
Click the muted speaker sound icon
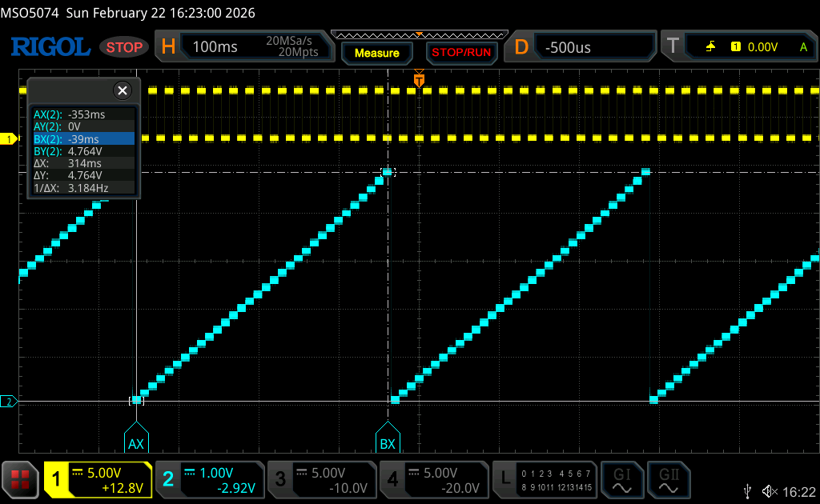click(x=770, y=490)
